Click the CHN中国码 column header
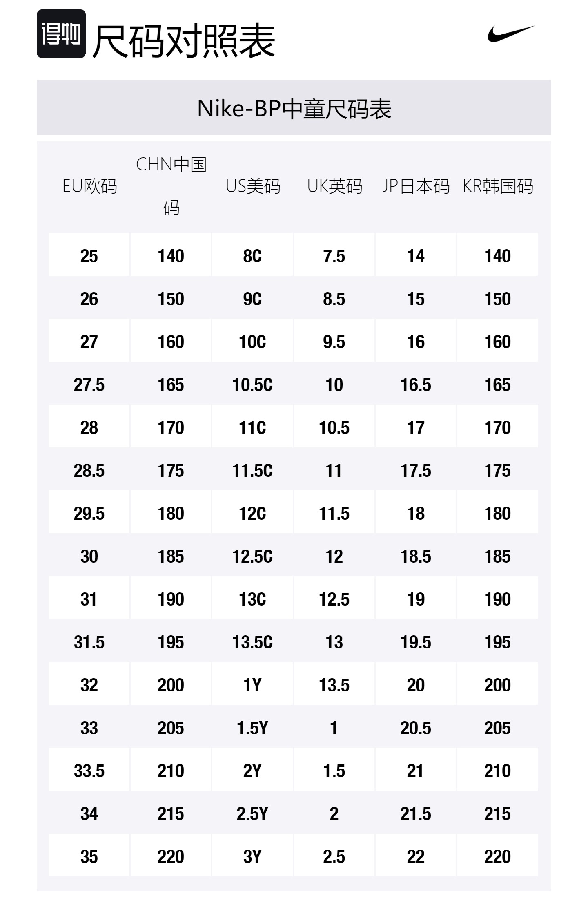The width and height of the screenshot is (588, 923). pos(171,186)
